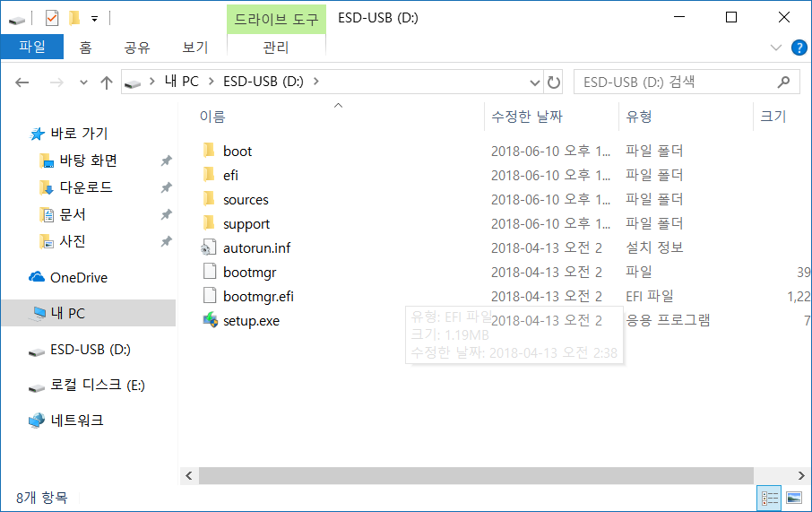812x512 pixels.
Task: Click the horizontal scrollbar thumb
Action: click(476, 476)
